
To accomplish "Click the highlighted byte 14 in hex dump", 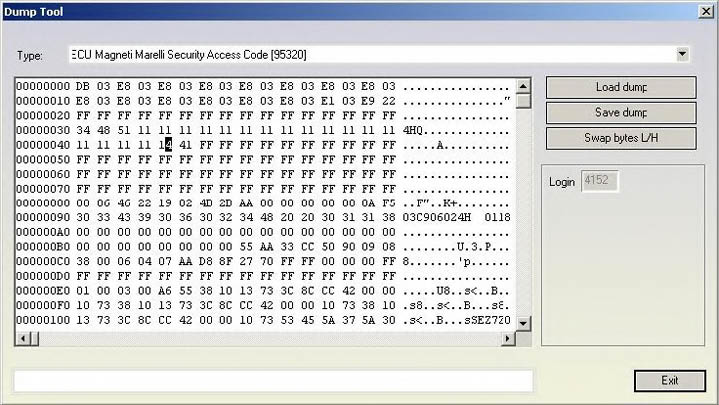I will 168,144.
